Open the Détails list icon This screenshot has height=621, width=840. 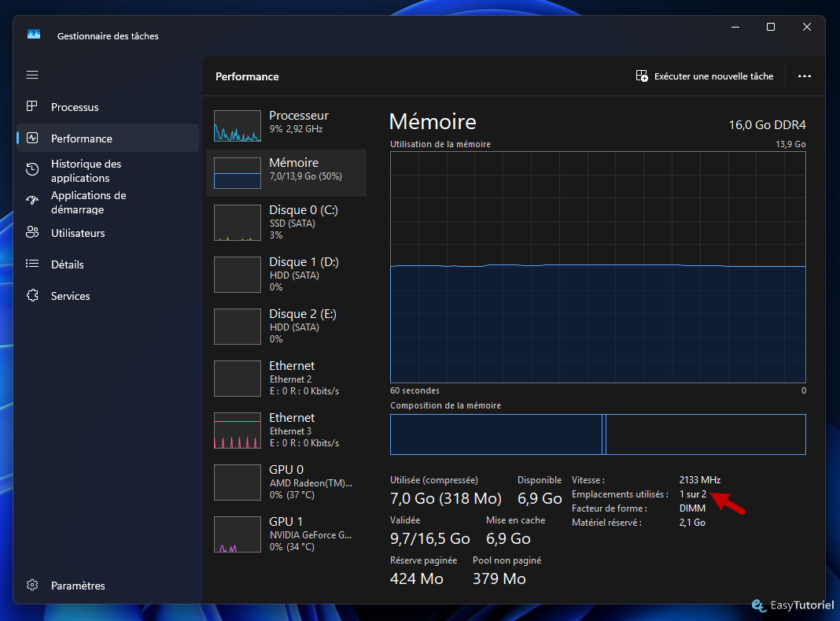coord(32,264)
